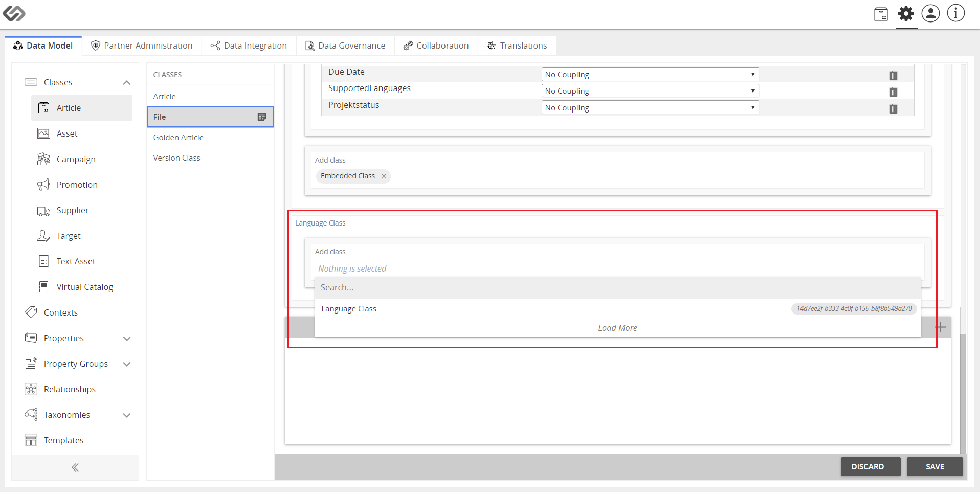Switch to the Partner Administration tab
Image resolution: width=980 pixels, height=492 pixels.
point(142,46)
